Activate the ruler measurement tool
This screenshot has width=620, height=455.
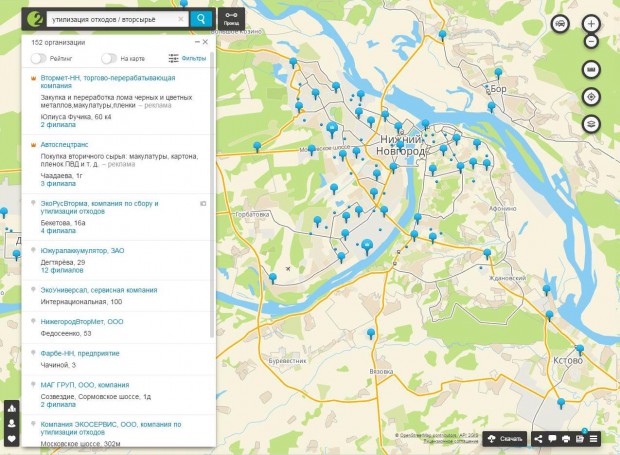point(591,70)
